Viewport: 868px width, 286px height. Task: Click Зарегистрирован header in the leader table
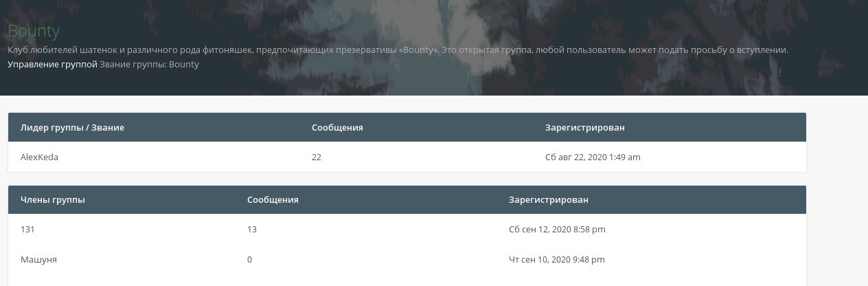[584, 128]
